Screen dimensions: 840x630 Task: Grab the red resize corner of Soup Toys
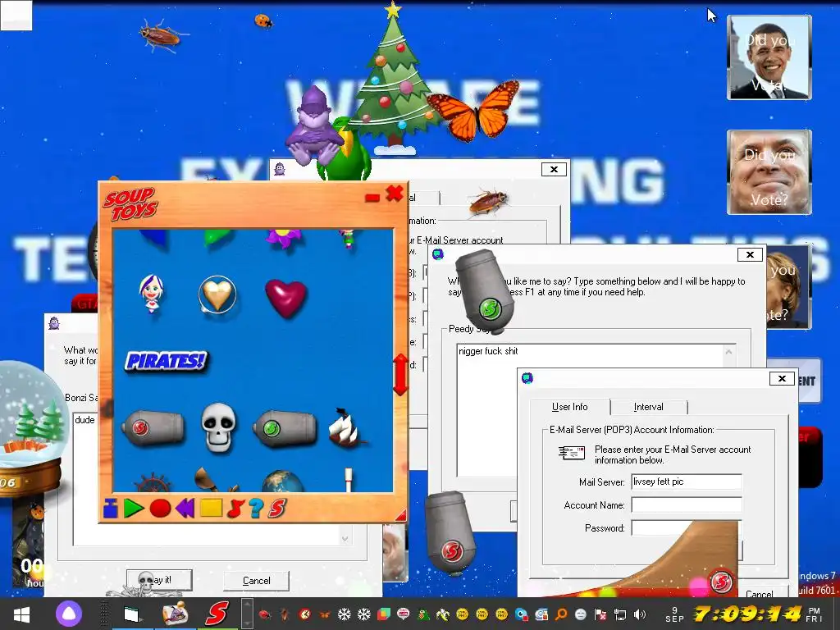pyautogui.click(x=399, y=515)
